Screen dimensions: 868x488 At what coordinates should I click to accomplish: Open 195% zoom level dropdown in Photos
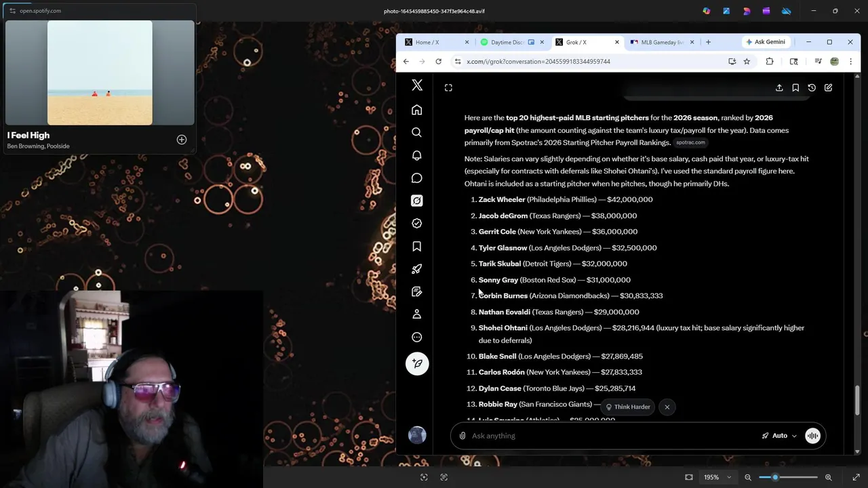(x=717, y=477)
